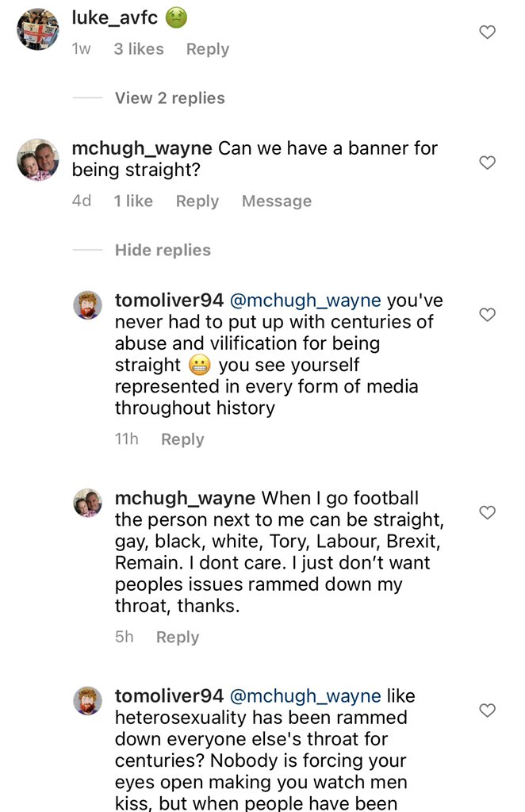Viewport: 525px width, 812px height.
Task: Reply to mchugh_wayne's 5h comment
Action: pyautogui.click(x=178, y=637)
